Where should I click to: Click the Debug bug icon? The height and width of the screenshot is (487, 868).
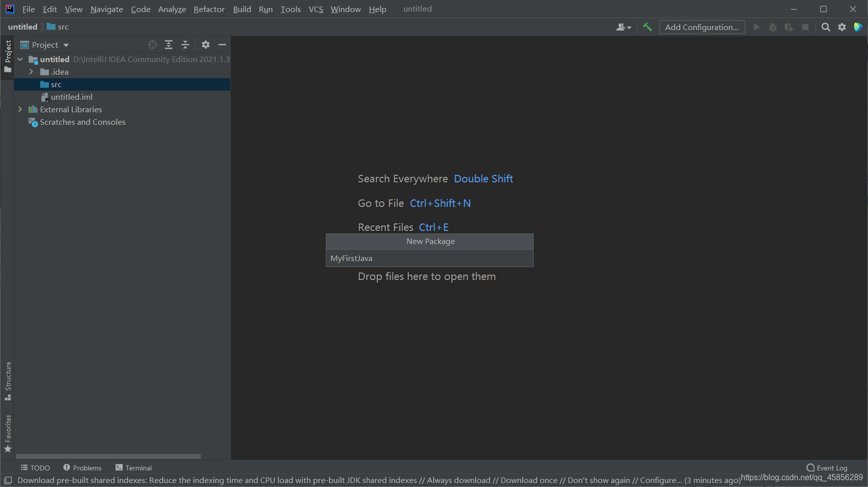pos(773,27)
